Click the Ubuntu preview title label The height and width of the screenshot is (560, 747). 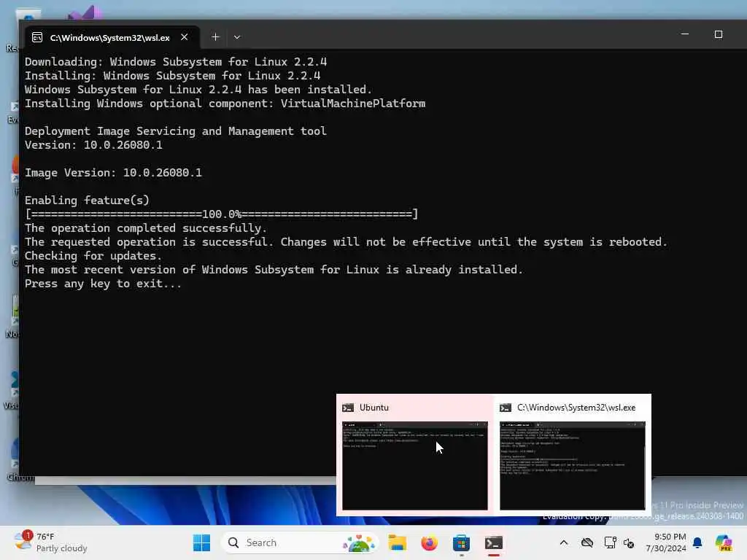pos(374,408)
